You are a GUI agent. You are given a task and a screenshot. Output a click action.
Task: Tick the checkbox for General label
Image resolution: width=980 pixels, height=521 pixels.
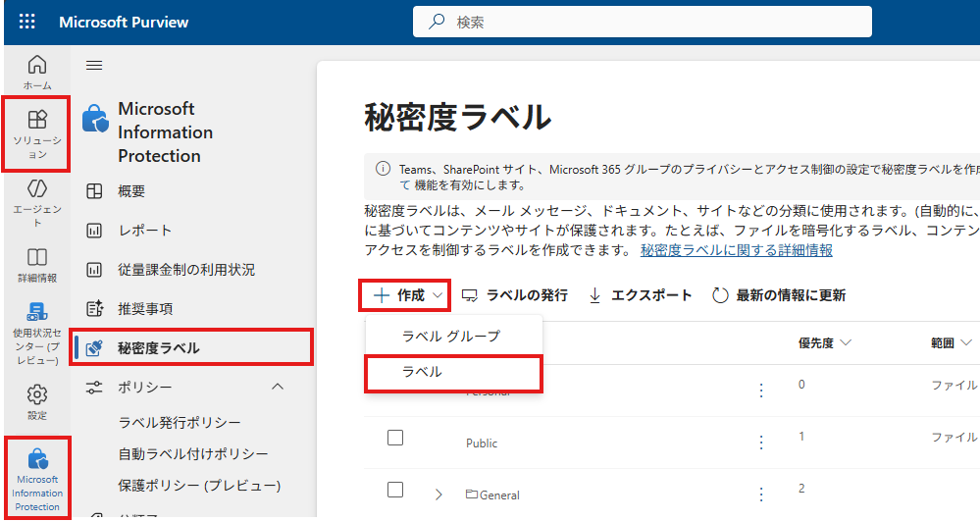[395, 489]
